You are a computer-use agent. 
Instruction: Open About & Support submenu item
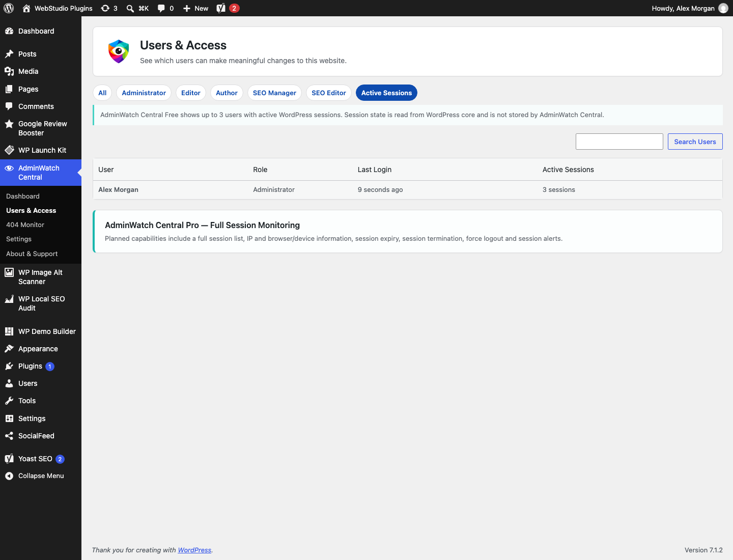click(32, 254)
